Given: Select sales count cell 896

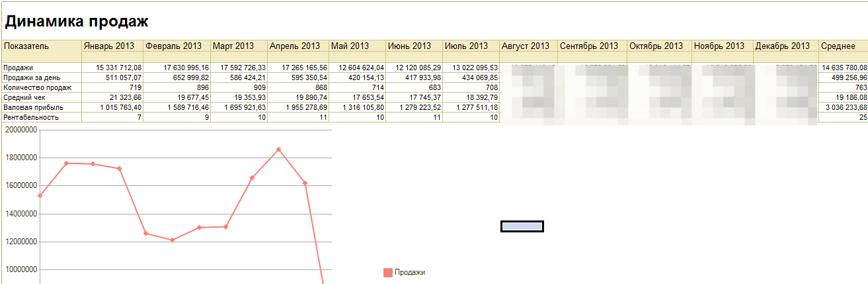Looking at the screenshot, I should click(177, 87).
